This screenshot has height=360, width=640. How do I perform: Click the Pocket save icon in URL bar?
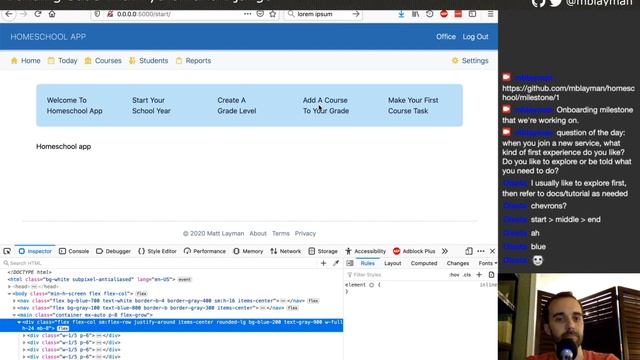[260, 14]
